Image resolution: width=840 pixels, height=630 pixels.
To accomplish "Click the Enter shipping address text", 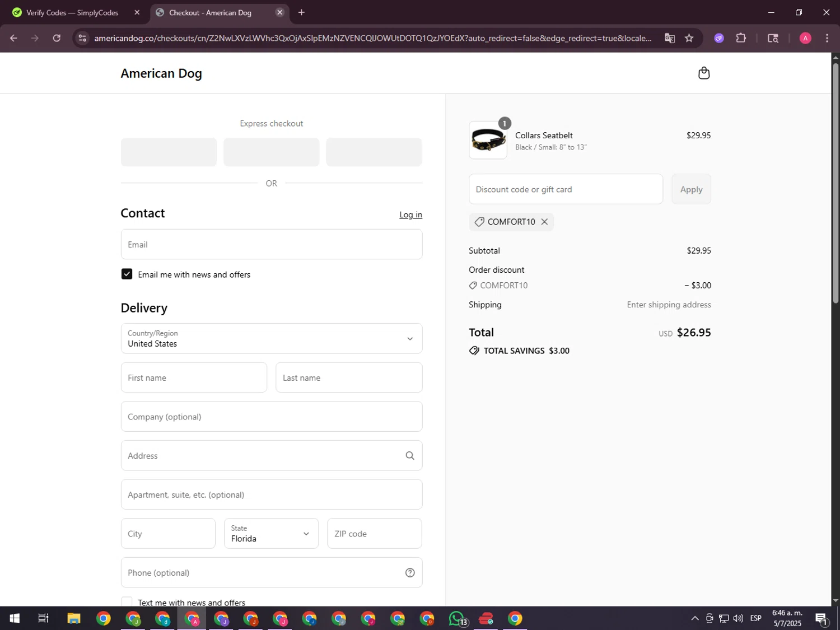I will pos(669,305).
